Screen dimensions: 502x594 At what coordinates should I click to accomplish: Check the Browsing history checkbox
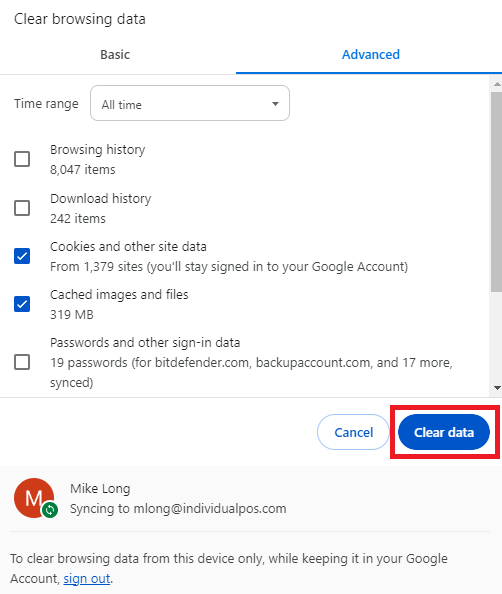pos(22,159)
